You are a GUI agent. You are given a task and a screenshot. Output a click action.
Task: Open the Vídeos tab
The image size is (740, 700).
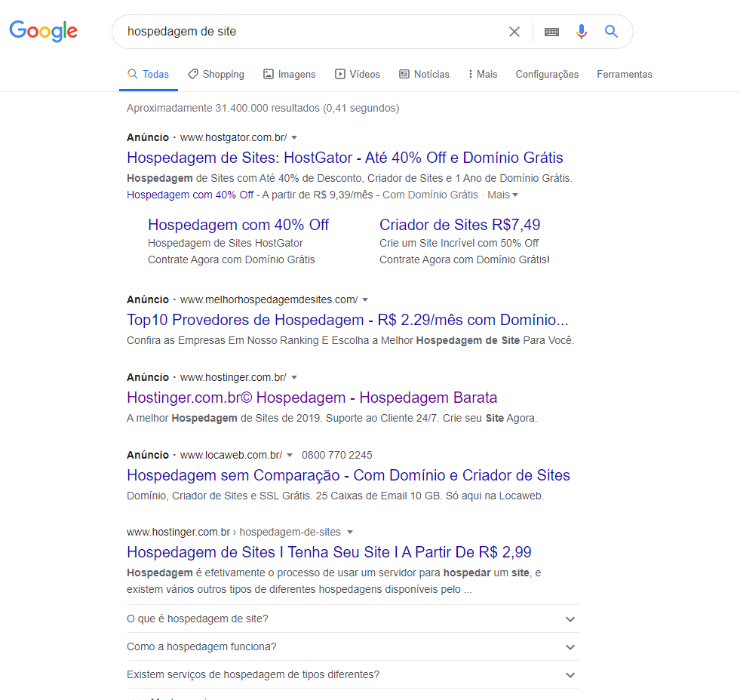point(358,74)
